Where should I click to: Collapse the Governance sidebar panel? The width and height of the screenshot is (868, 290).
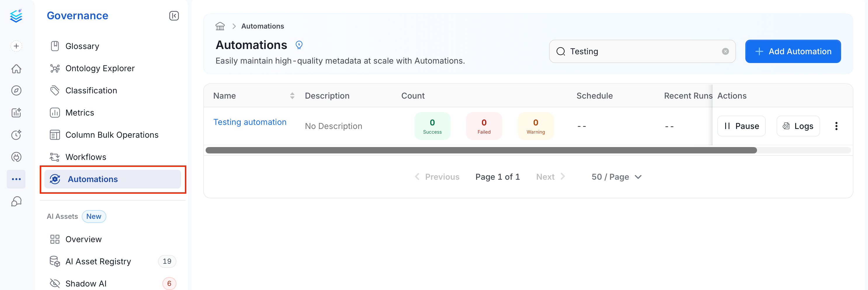pyautogui.click(x=174, y=16)
